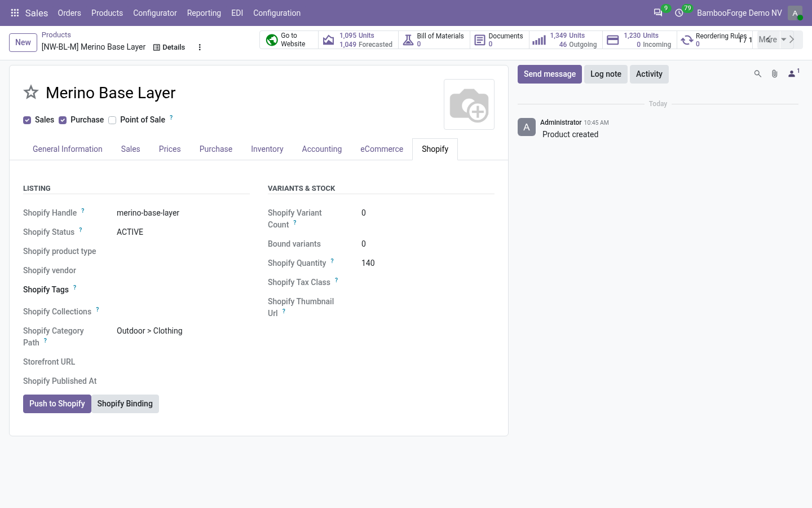Screen dimensions: 812x508
Task: Click the Push to Shopify button
Action: click(57, 404)
